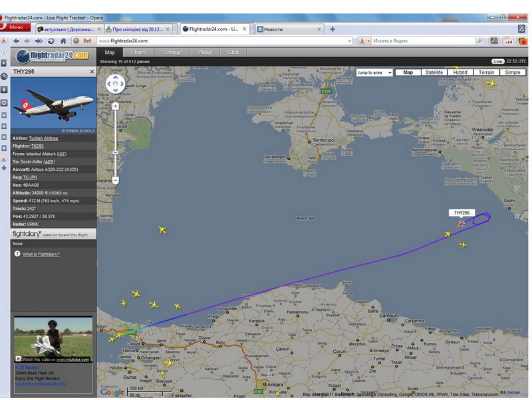Toggle the Live mode badge
The width and height of the screenshot is (532, 400).
(x=497, y=61)
